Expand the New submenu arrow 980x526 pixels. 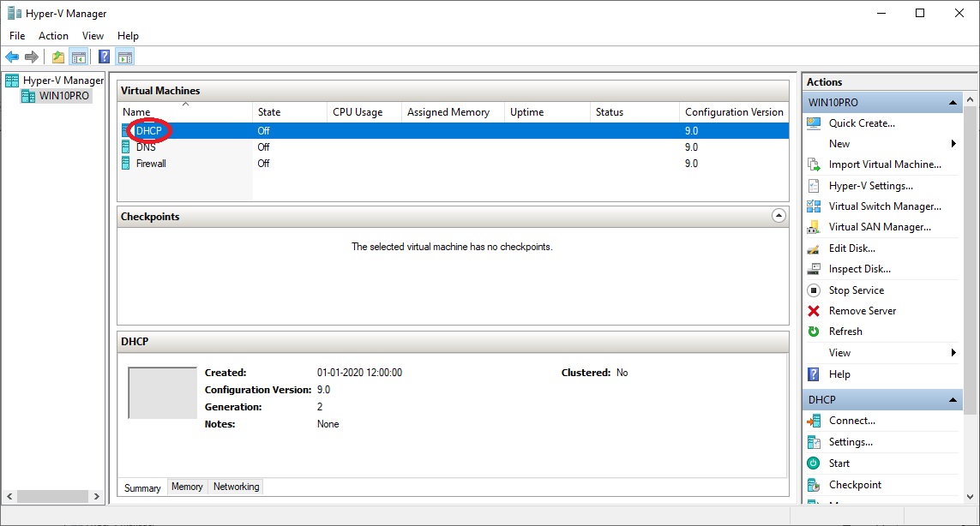coord(953,144)
